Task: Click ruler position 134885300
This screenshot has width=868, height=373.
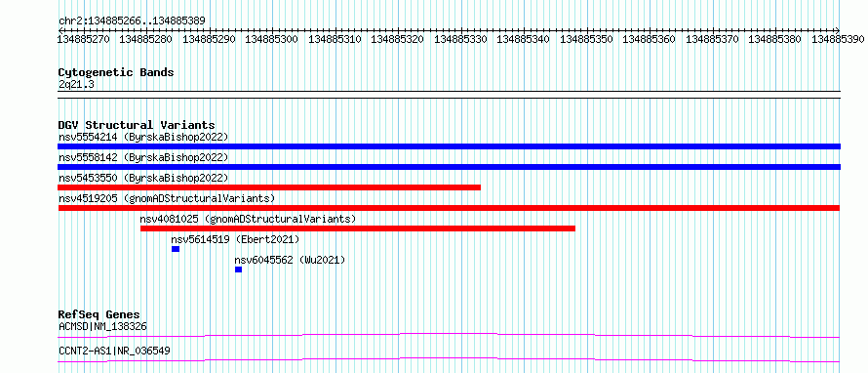Action: pyautogui.click(x=272, y=39)
